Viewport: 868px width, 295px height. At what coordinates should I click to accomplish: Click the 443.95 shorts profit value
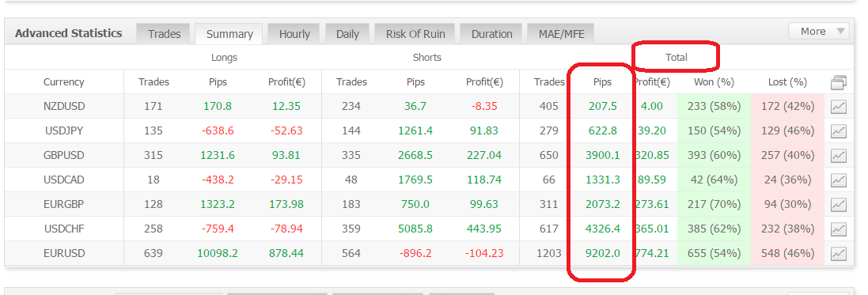click(x=484, y=228)
